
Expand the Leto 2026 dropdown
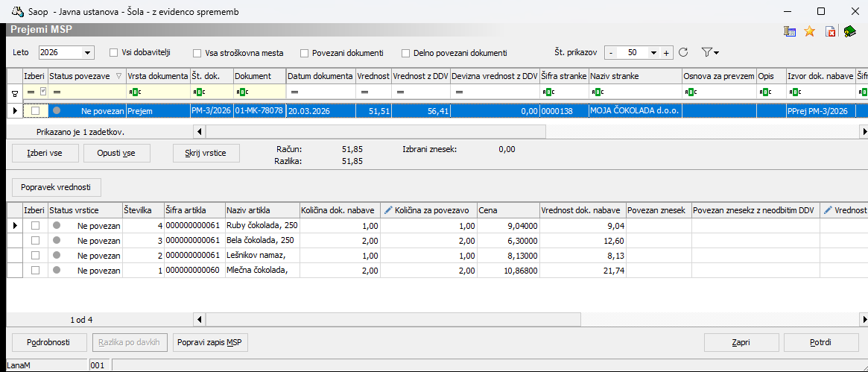coord(88,53)
